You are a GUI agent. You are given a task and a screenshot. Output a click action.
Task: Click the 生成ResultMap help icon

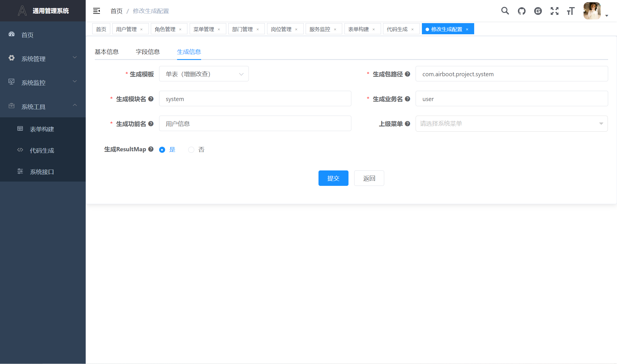coord(151,149)
